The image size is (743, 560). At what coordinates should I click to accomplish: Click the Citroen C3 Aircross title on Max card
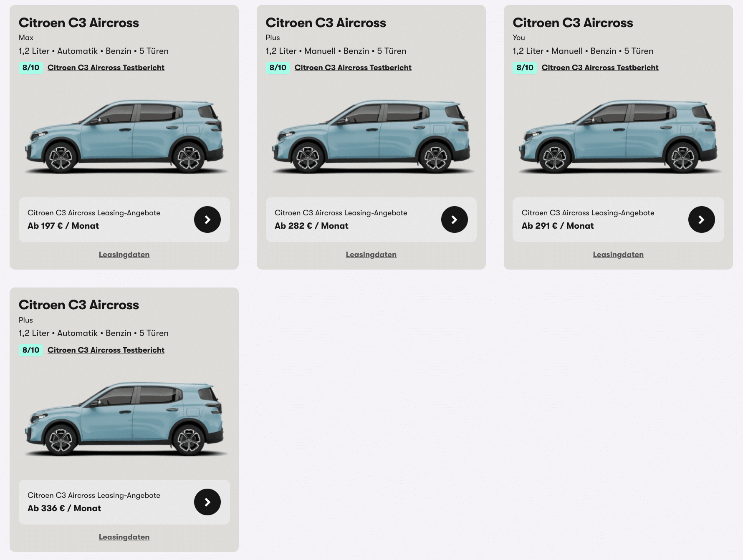(79, 23)
